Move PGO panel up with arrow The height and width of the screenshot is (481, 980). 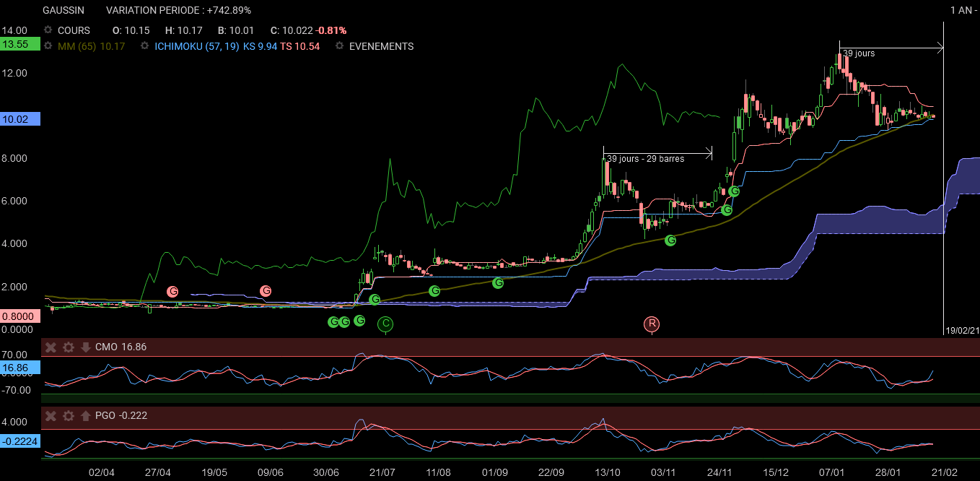[x=85, y=415]
